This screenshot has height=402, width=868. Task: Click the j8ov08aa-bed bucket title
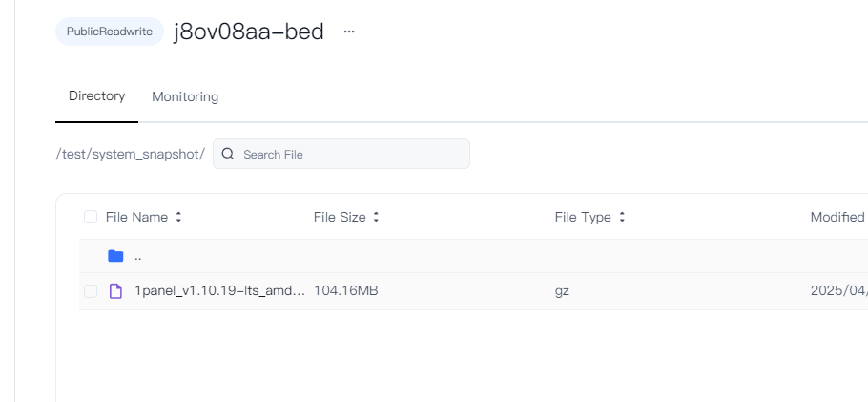tap(249, 32)
